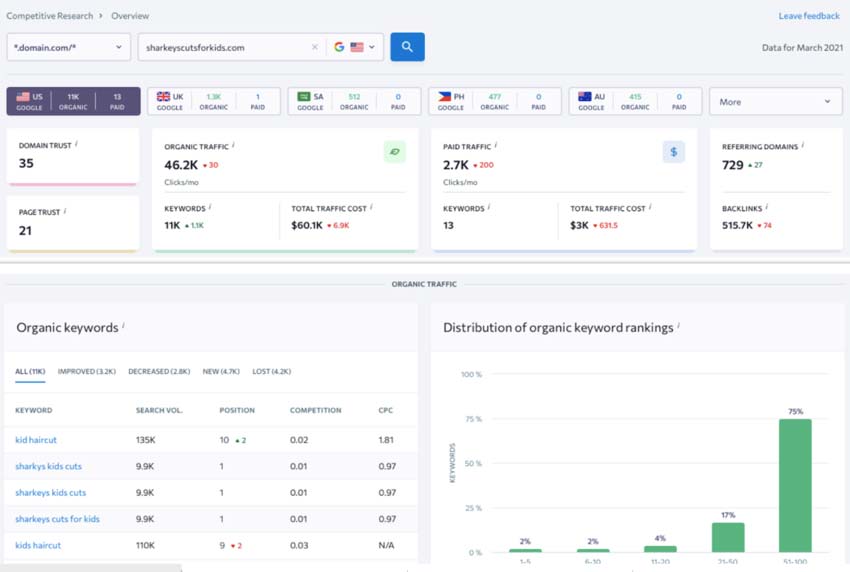
Task: Show info for Domain Trust
Action: click(x=76, y=144)
